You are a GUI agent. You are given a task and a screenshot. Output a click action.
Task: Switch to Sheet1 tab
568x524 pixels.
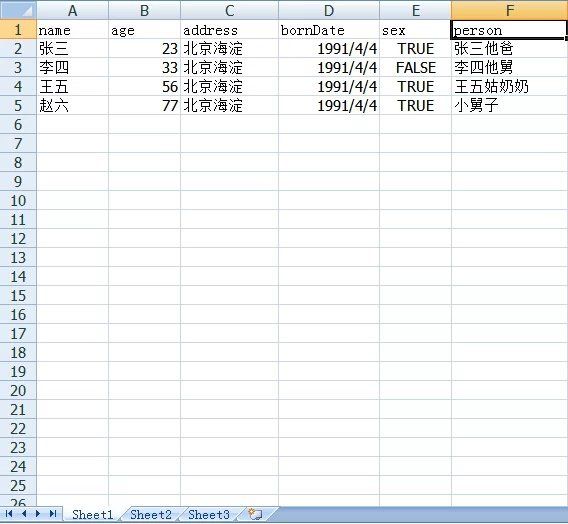tap(92, 514)
